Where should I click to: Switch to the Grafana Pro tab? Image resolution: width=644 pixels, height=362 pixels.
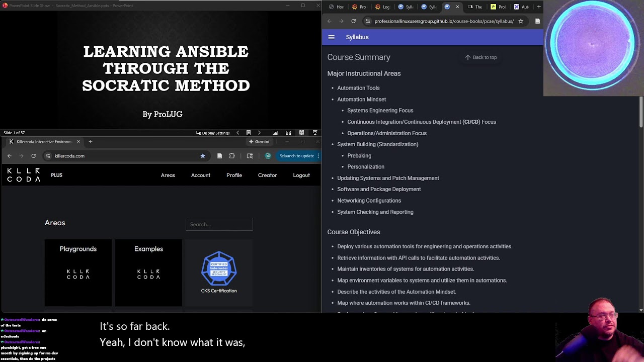tap(359, 7)
